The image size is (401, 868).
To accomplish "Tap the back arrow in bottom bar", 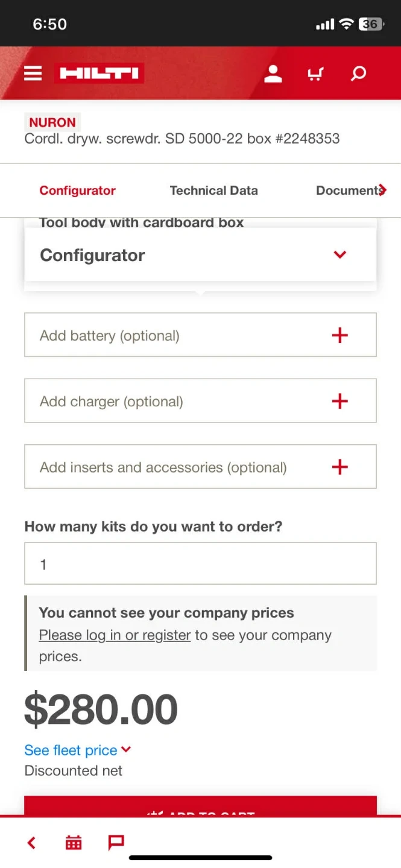I will tap(32, 843).
